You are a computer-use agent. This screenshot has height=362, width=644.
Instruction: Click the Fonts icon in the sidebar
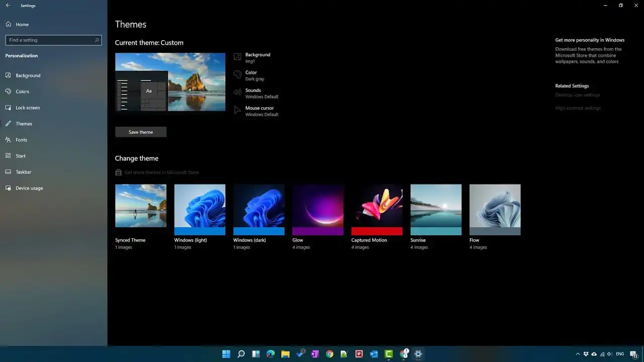click(x=8, y=140)
